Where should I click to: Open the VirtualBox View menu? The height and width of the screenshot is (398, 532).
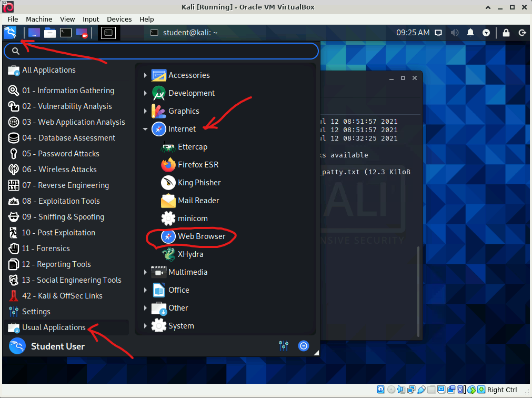[67, 19]
